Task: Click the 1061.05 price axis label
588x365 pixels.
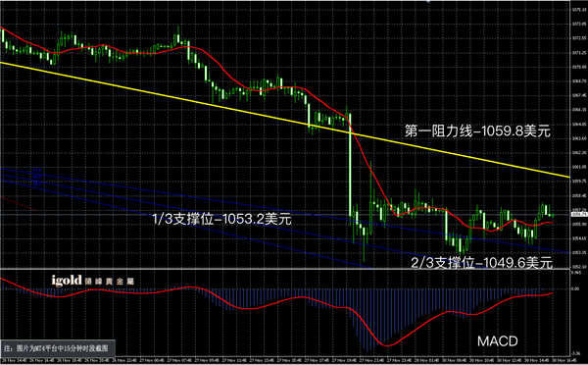Action: 578,167
